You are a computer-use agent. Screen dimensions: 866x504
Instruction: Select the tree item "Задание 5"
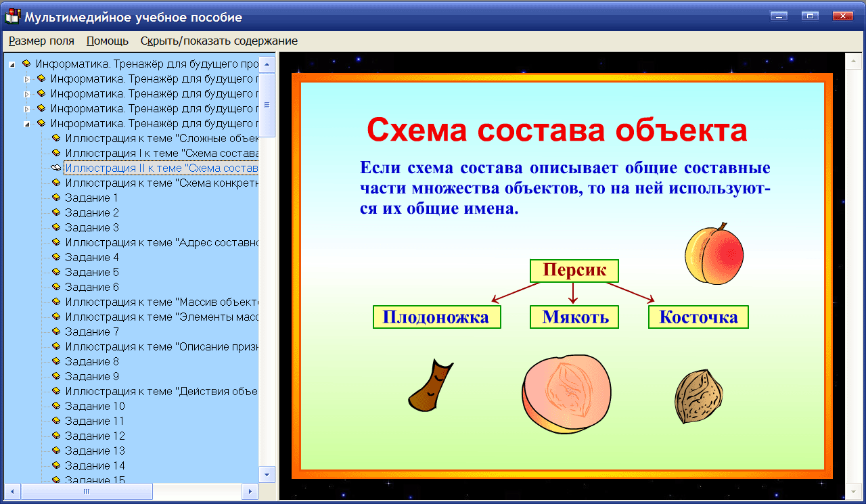[93, 272]
